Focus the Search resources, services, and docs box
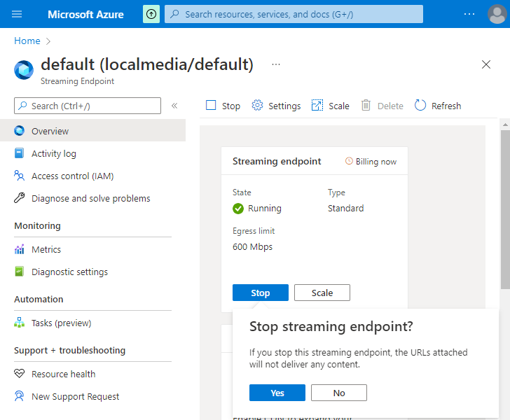Viewport: 510px width, 420px height. click(294, 14)
